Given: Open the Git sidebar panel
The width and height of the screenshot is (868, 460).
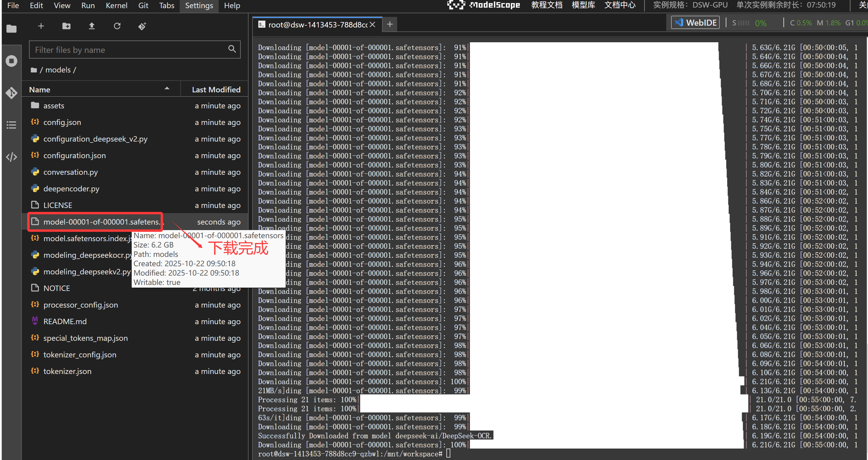Looking at the screenshot, I should pyautogui.click(x=11, y=93).
